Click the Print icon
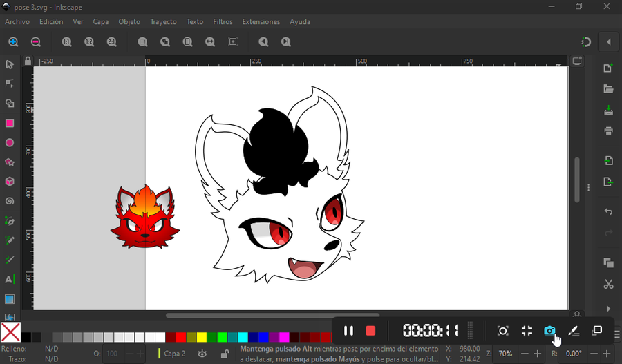622x364 pixels. [608, 131]
